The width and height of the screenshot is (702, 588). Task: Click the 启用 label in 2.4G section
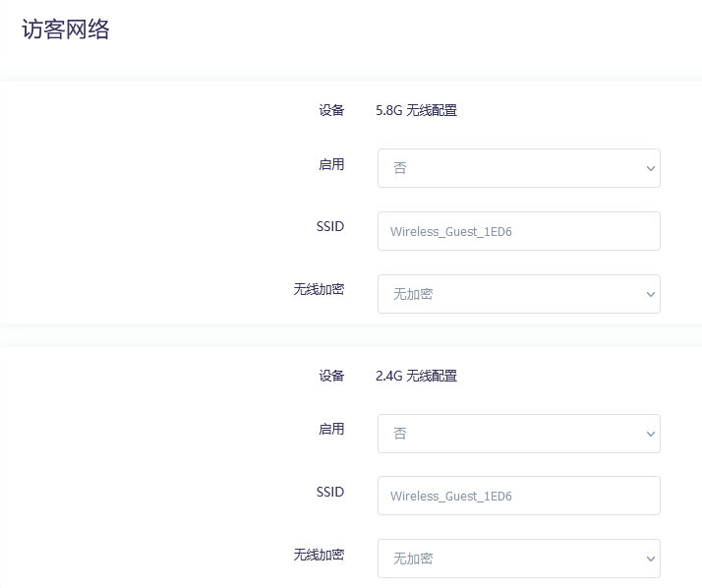point(331,429)
